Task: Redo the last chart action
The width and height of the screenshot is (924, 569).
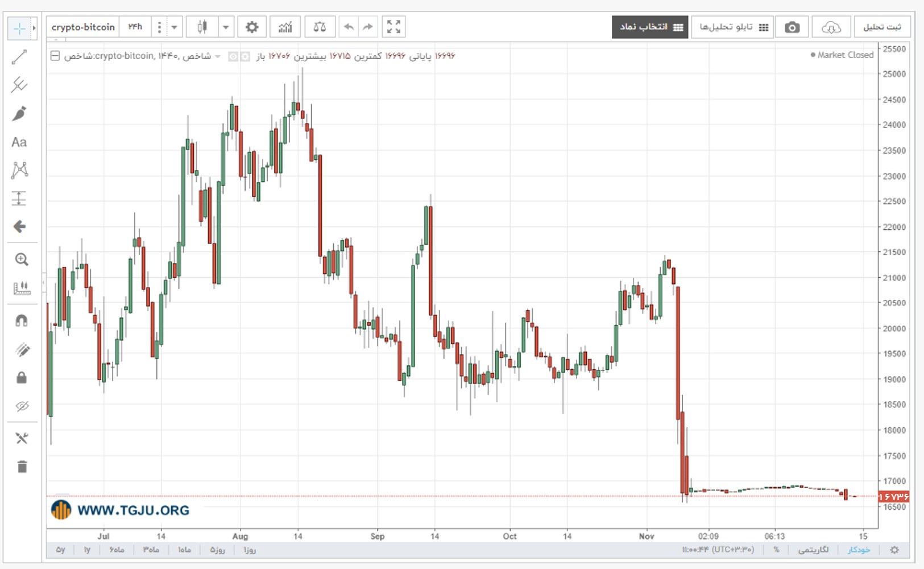Action: tap(368, 27)
